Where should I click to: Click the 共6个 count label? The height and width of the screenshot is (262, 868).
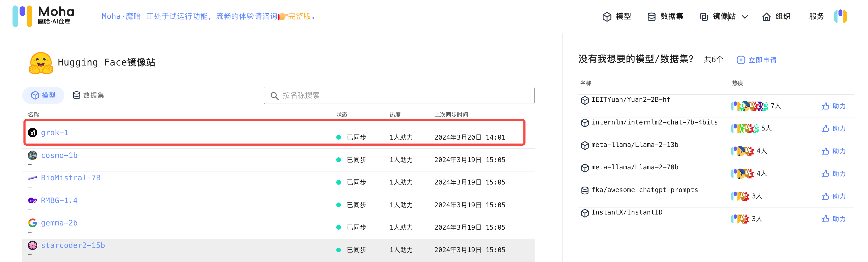713,60
